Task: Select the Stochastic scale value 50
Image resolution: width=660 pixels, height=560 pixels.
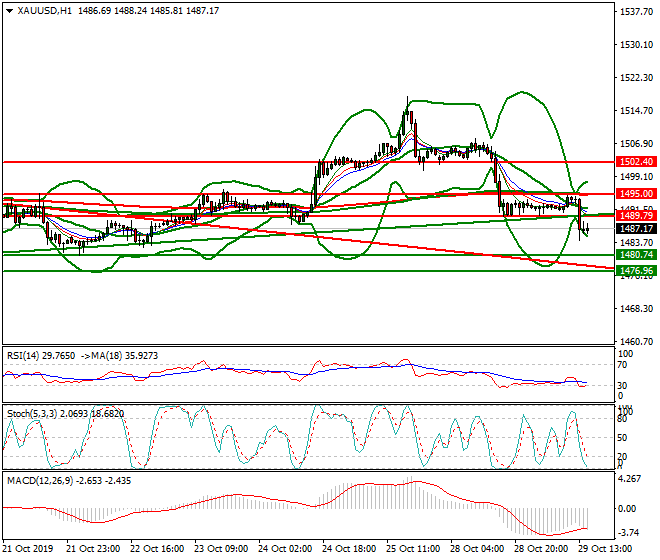Action: pyautogui.click(x=622, y=438)
